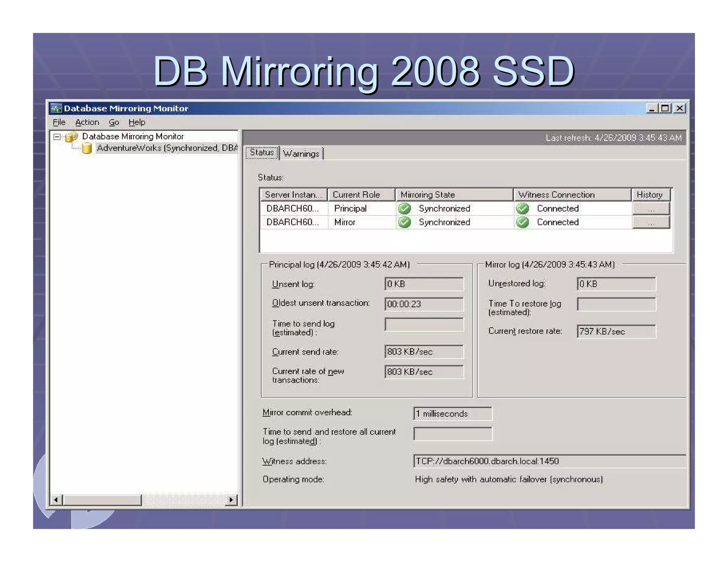
Task: Click the green Connected check icon in Mirror row
Action: pos(523,222)
